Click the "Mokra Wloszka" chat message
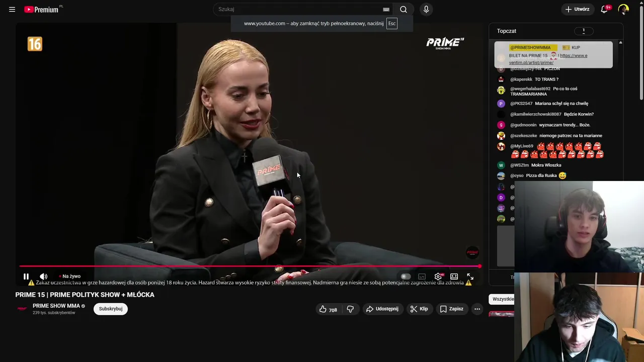Viewport: 644px width, 362px height. (x=546, y=165)
